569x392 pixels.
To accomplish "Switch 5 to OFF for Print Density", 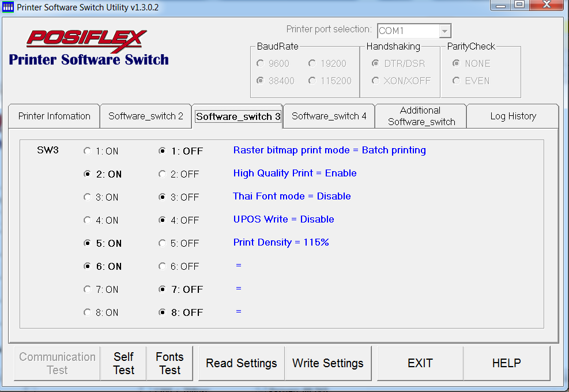I will click(163, 243).
